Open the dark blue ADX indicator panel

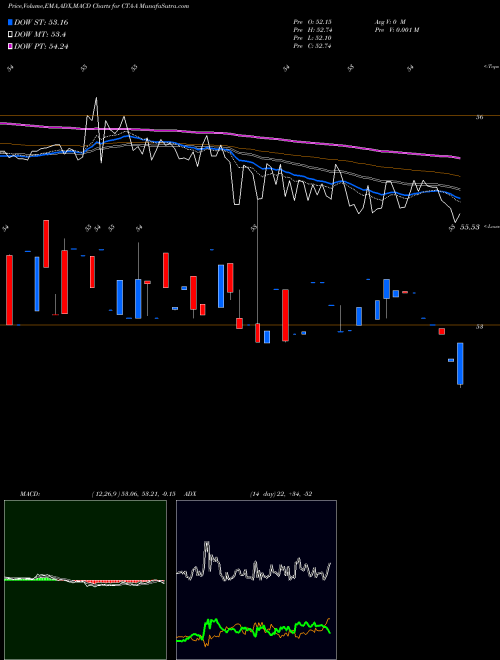pos(256,580)
